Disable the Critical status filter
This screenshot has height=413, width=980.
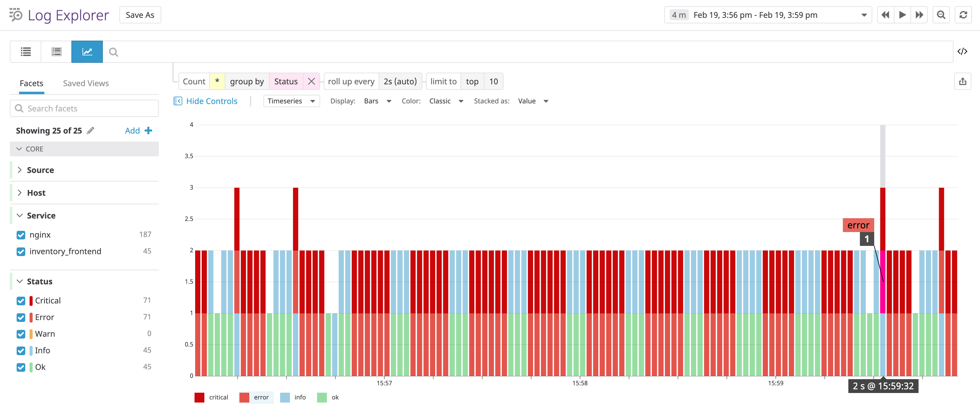pyautogui.click(x=21, y=300)
